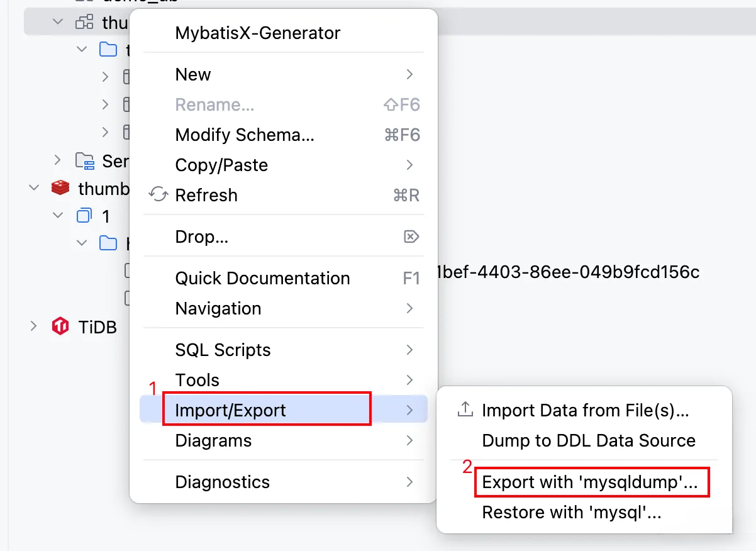Image resolution: width=756 pixels, height=551 pixels.
Task: Open the Copy/Paste submenu
Action: point(283,165)
